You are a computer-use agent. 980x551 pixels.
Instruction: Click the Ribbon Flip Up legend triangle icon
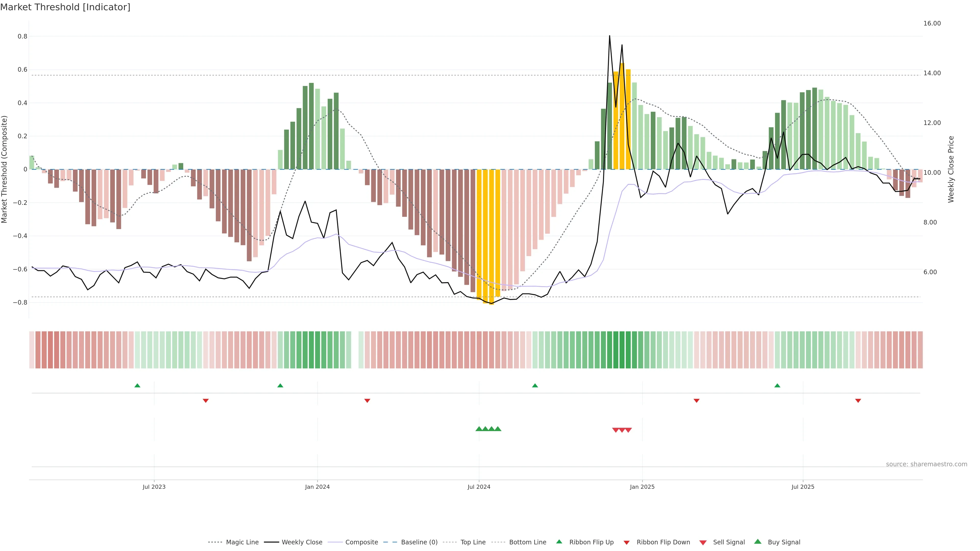[x=559, y=542]
